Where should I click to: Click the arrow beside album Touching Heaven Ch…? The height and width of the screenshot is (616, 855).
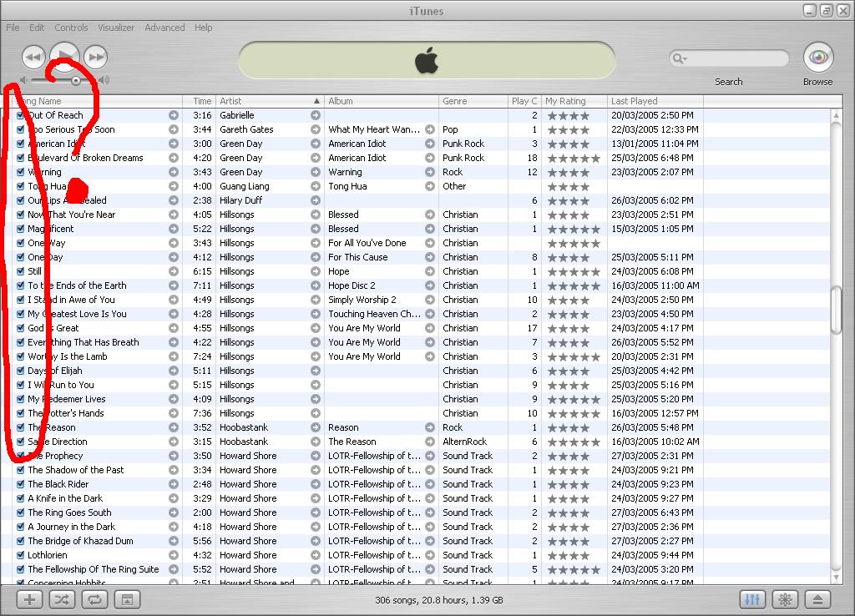tap(430, 314)
